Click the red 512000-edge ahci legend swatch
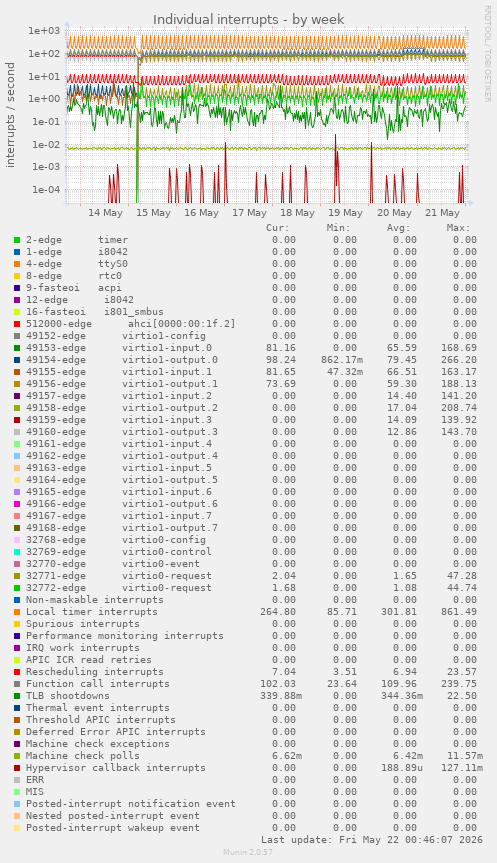Viewport: 497px width, 863px height. point(17,324)
